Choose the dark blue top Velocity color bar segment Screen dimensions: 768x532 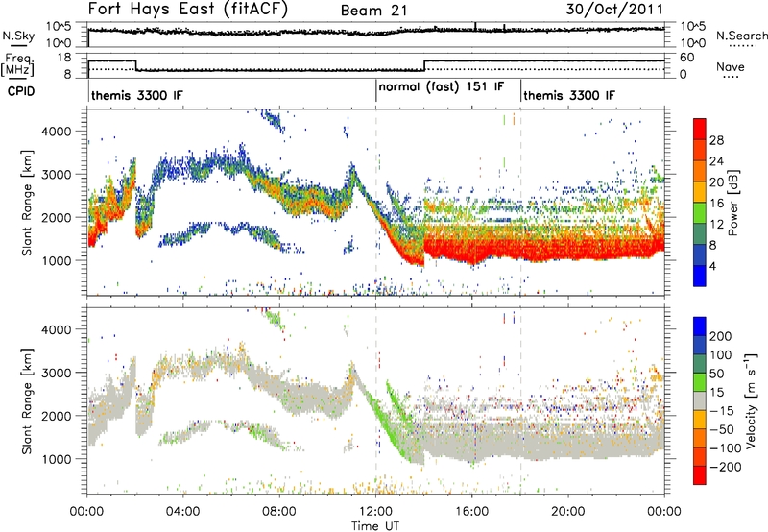(x=700, y=326)
